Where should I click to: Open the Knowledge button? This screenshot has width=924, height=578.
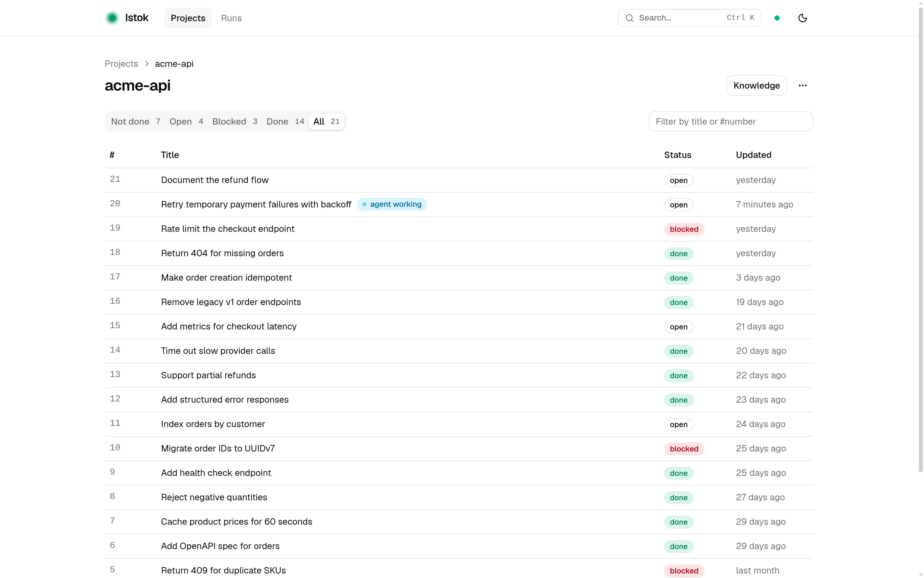(757, 86)
